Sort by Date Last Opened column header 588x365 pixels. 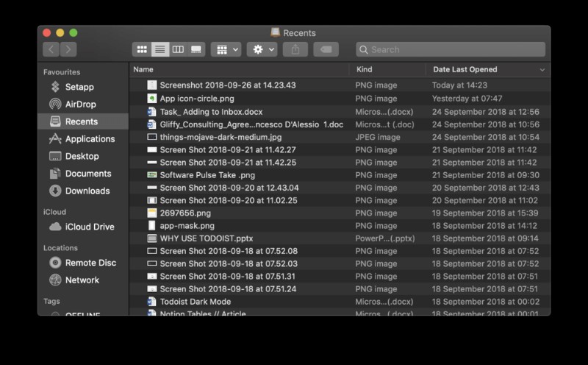point(465,69)
